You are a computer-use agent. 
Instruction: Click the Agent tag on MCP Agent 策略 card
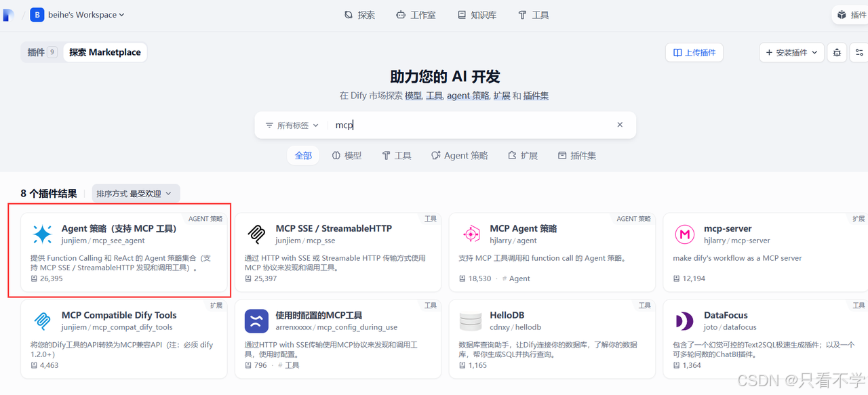click(x=517, y=278)
